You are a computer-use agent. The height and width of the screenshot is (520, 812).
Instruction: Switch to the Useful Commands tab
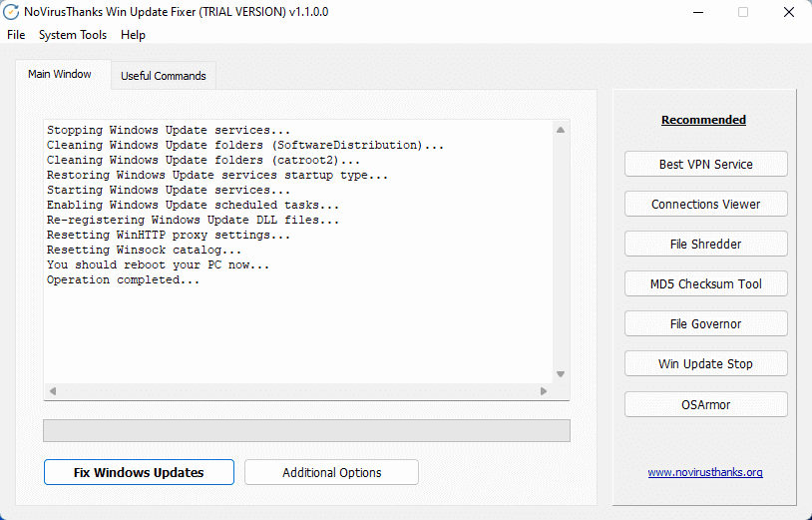(164, 76)
